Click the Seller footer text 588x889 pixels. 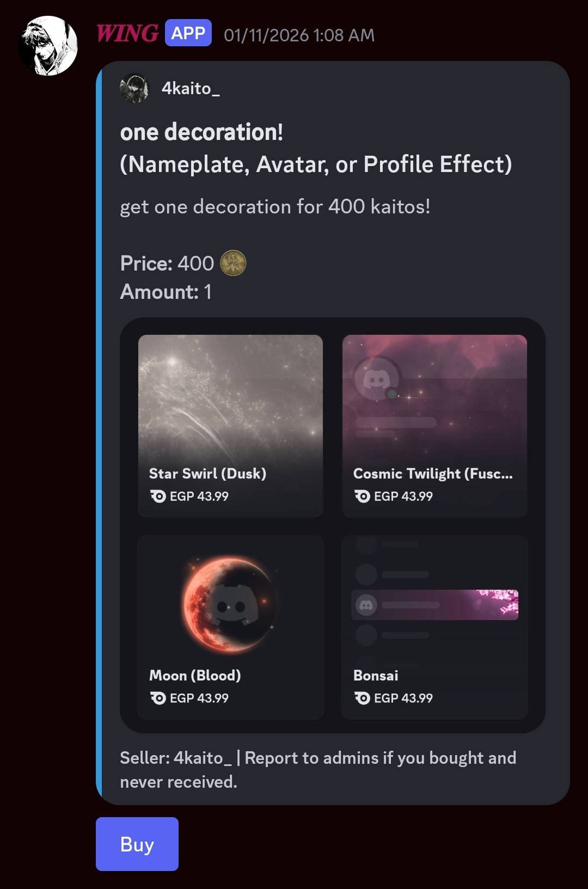(x=318, y=769)
